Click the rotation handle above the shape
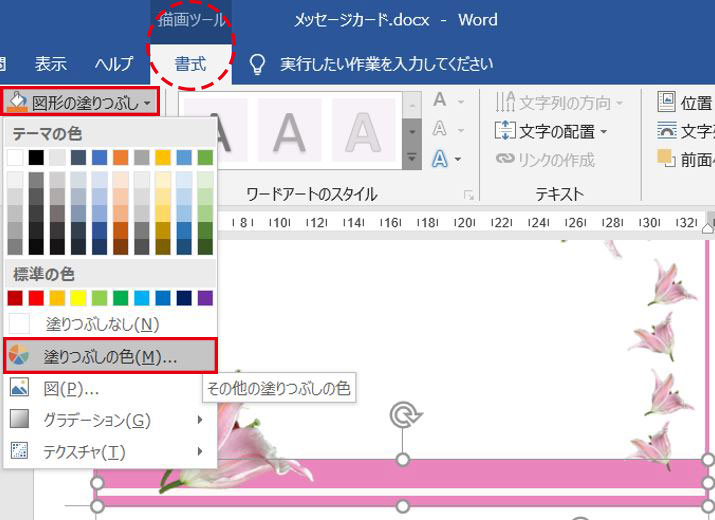This screenshot has height=520, width=715. (x=404, y=415)
